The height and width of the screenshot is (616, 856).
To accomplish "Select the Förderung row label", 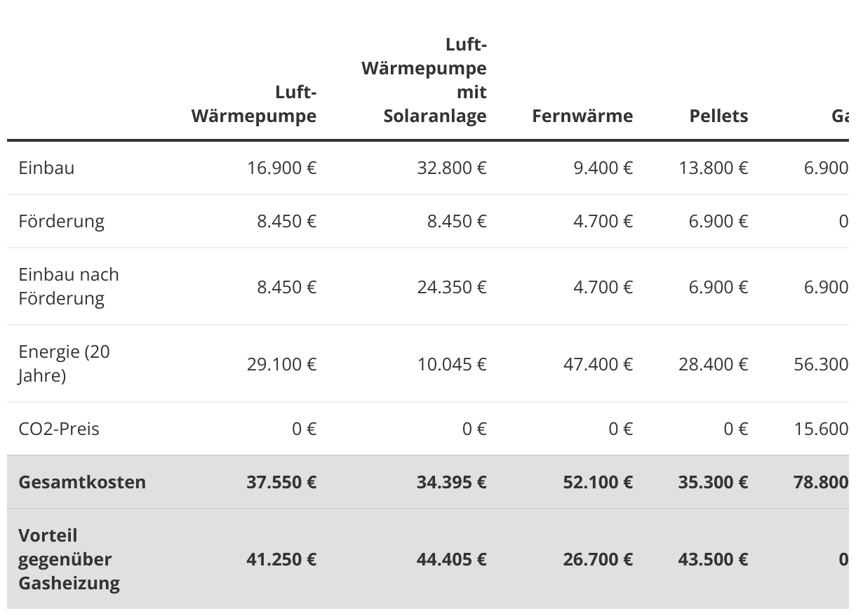I will (62, 221).
